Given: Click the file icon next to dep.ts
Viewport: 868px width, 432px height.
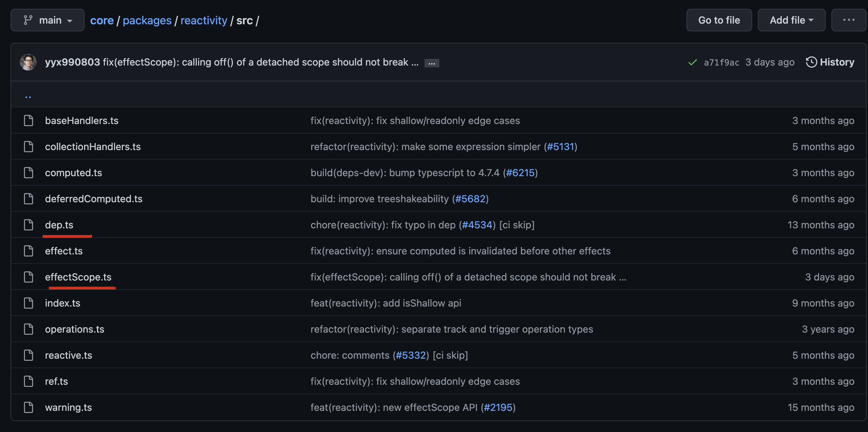Looking at the screenshot, I should (29, 225).
